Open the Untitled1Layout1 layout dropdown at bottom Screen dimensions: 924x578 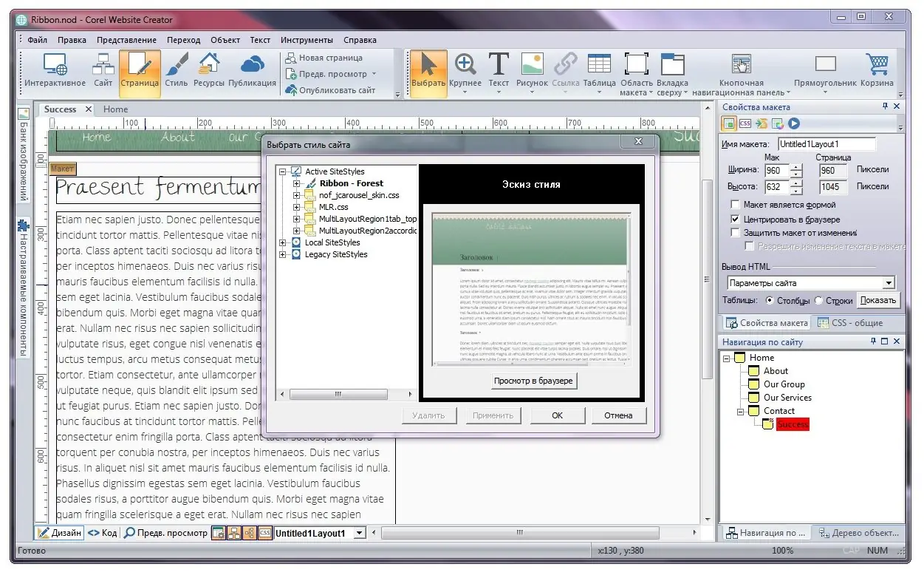point(360,533)
